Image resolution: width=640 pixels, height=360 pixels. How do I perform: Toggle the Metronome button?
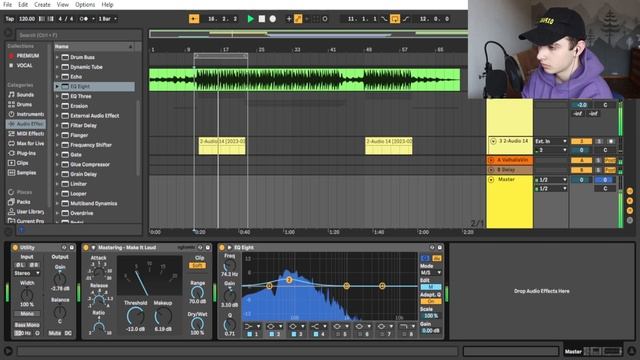coord(84,19)
